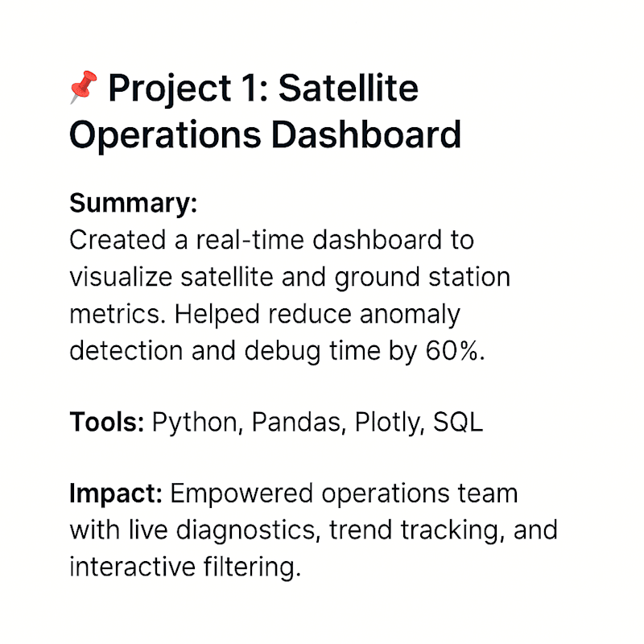Click the words "debug time"
This screenshot has width=644, height=644.
312,353
